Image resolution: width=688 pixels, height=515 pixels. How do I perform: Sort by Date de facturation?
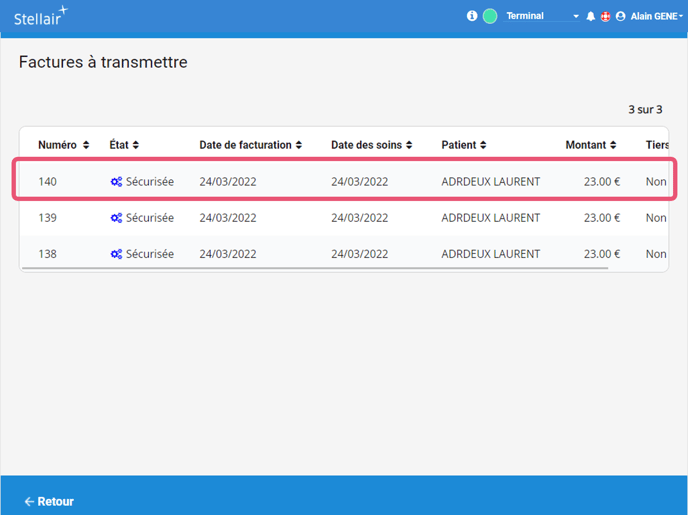coord(250,145)
